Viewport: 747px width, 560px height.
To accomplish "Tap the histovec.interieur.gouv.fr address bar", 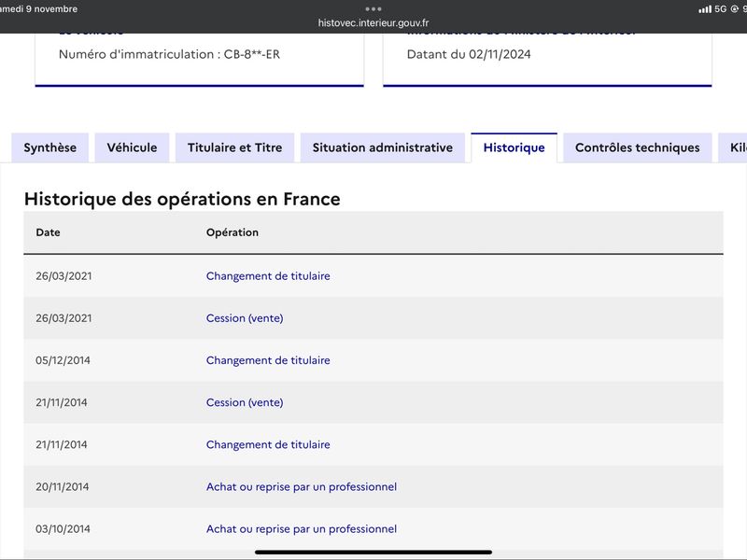I will pos(373,22).
